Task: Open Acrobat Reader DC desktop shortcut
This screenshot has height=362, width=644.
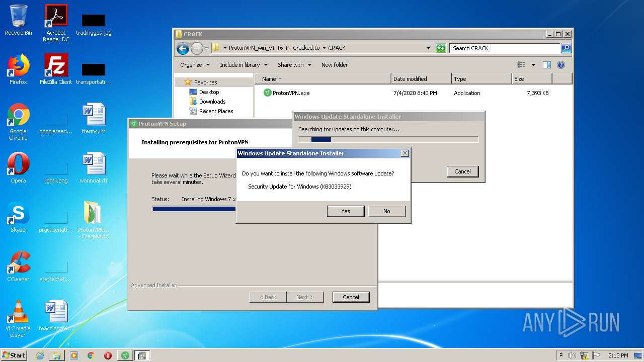Action: pyautogui.click(x=56, y=23)
